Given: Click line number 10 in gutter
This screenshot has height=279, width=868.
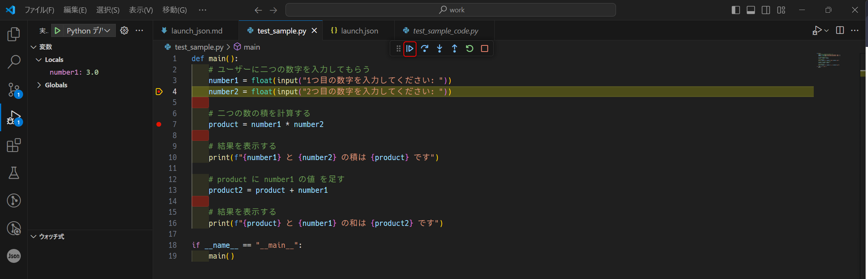Looking at the screenshot, I should 173,157.
